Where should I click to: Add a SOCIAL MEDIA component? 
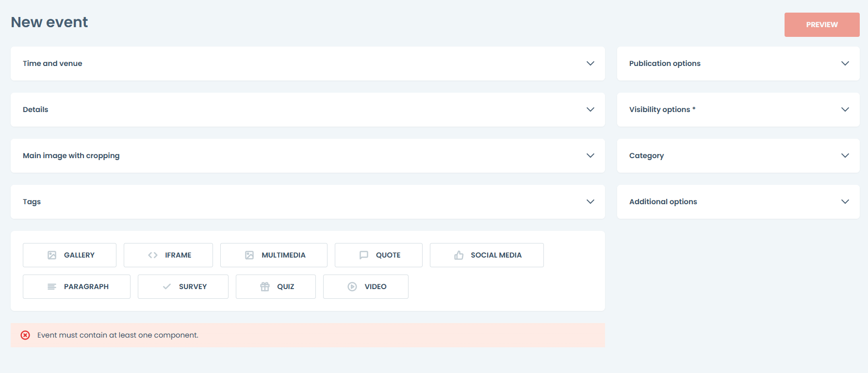(x=487, y=255)
